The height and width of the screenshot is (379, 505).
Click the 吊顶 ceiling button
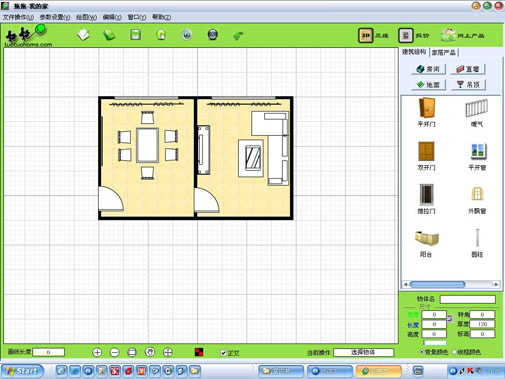(468, 84)
